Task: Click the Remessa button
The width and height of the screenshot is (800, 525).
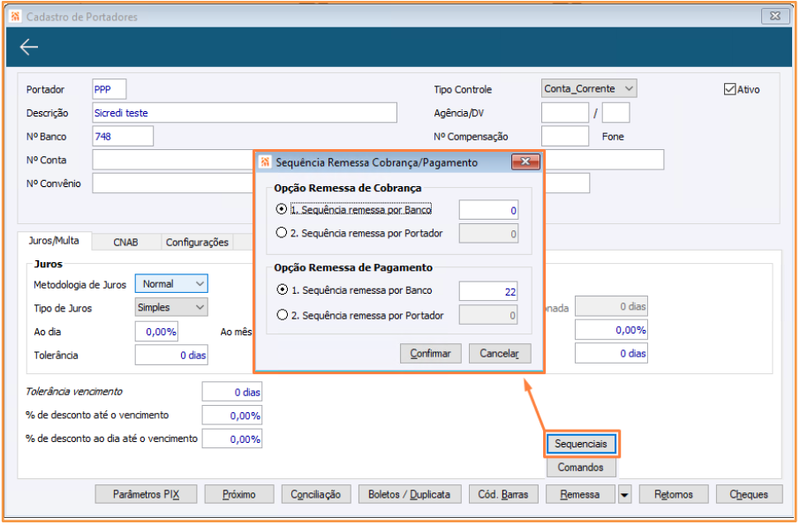Action: click(x=581, y=494)
